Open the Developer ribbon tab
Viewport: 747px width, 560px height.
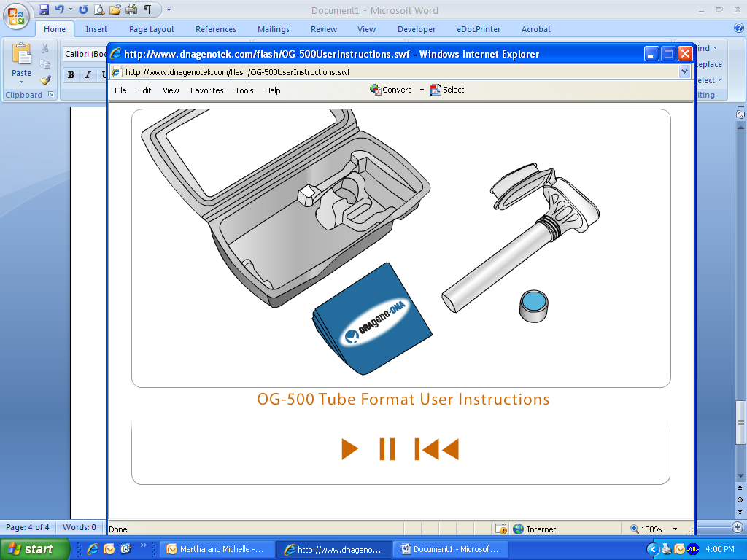417,29
